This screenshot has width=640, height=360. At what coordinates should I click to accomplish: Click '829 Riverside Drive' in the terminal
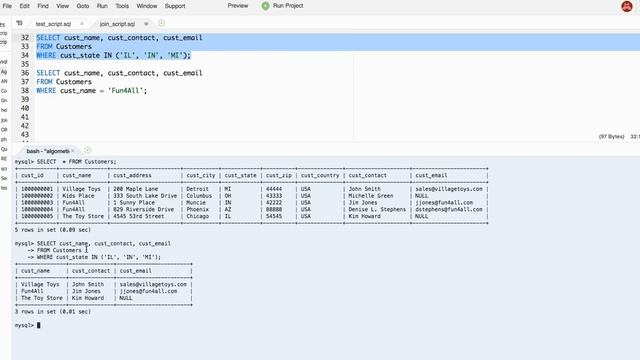pyautogui.click(x=144, y=209)
